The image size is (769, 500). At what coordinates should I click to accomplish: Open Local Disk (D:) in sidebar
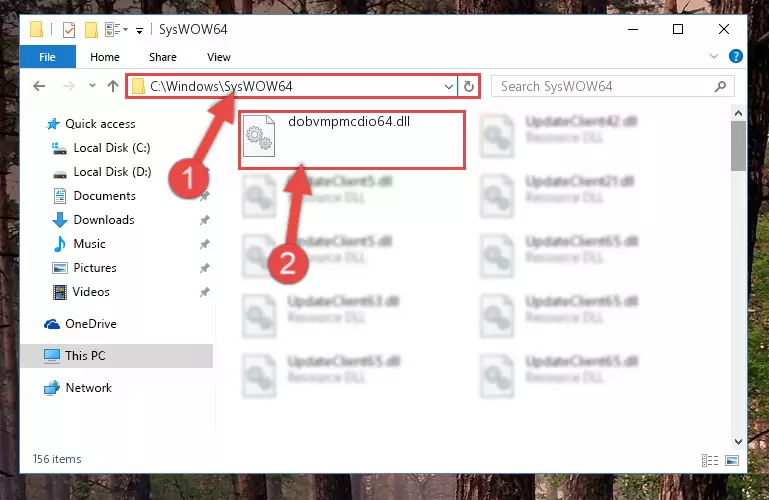coord(112,172)
